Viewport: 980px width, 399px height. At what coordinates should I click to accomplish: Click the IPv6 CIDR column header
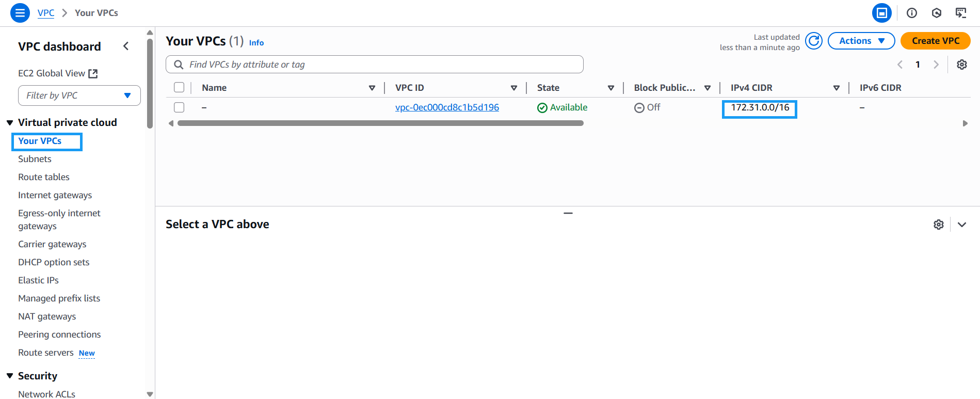[880, 88]
